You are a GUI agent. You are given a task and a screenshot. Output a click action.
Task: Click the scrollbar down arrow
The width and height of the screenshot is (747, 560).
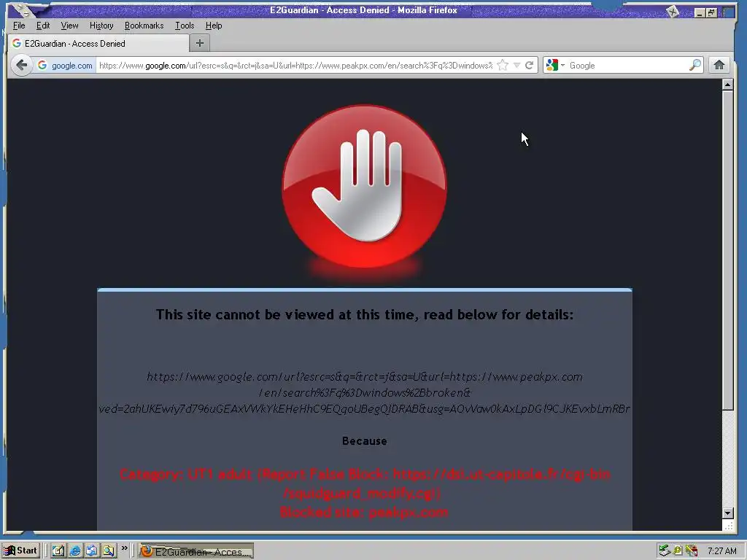[x=727, y=513]
